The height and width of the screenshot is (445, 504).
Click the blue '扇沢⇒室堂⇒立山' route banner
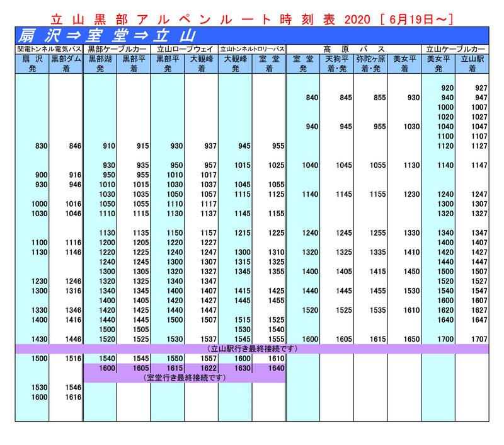click(x=252, y=35)
